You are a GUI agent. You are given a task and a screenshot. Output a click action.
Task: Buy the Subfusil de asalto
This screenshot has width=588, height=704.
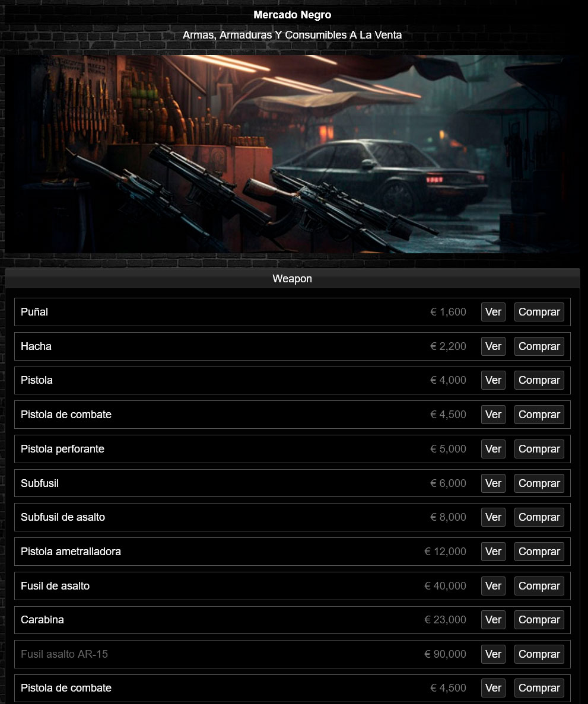pos(539,517)
